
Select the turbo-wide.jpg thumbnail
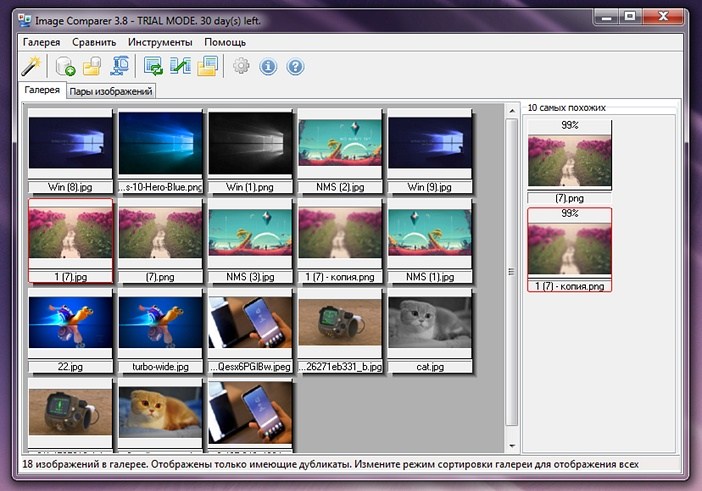click(x=160, y=328)
